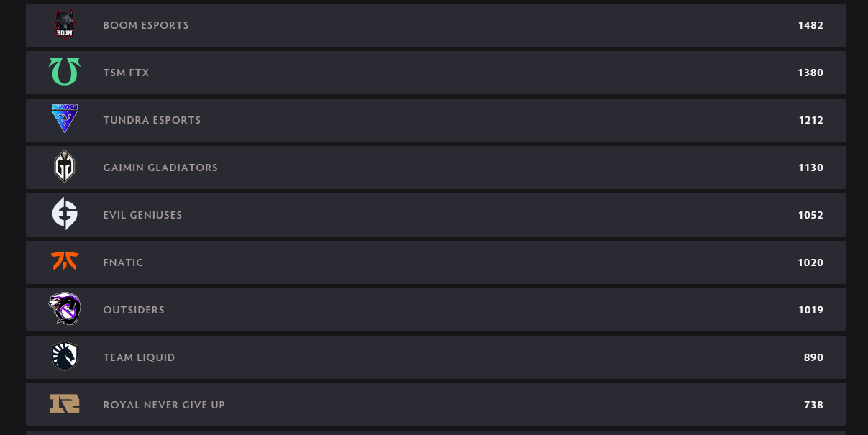Open the BOOM ESPORTS team name

click(x=146, y=25)
